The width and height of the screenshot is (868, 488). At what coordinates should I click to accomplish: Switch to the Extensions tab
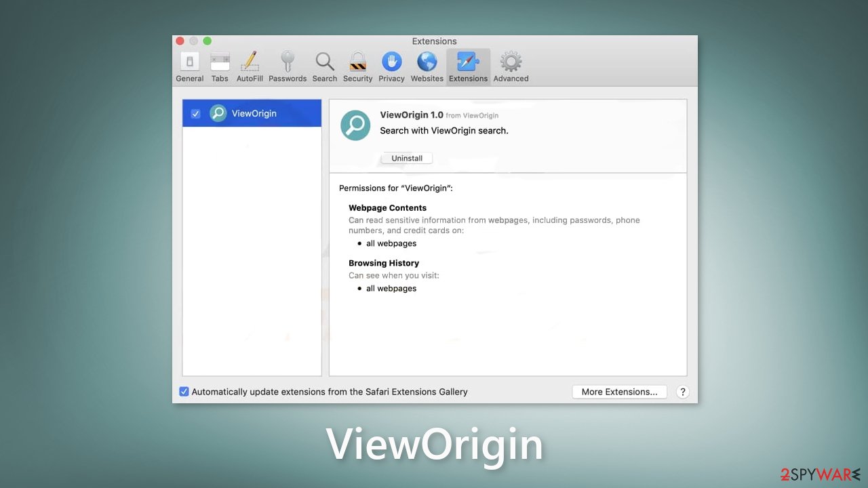(468, 64)
